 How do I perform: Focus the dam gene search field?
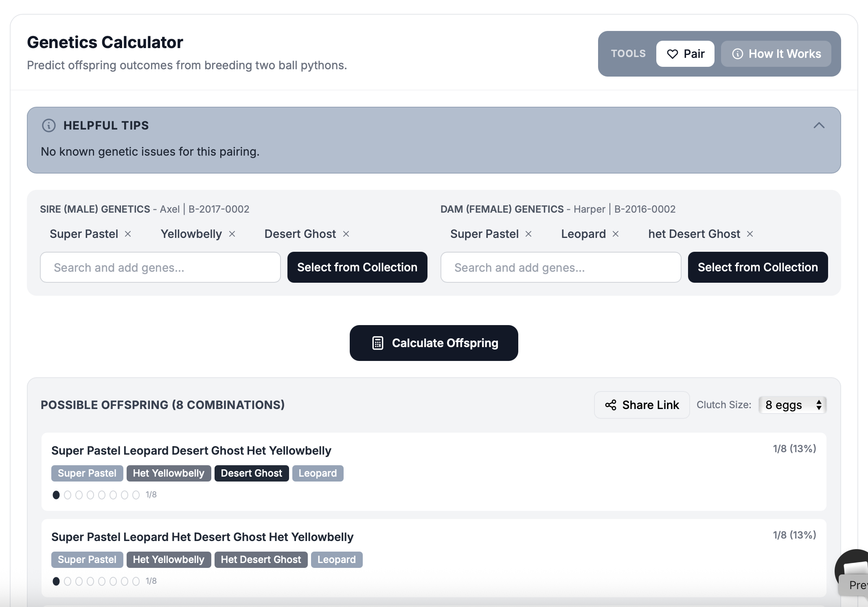[x=561, y=267]
